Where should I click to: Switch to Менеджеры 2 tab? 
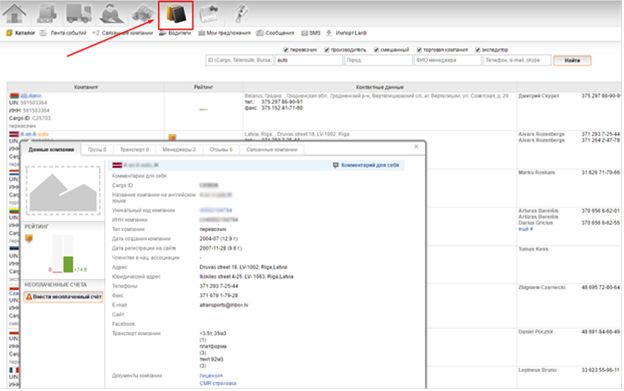pyautogui.click(x=179, y=150)
